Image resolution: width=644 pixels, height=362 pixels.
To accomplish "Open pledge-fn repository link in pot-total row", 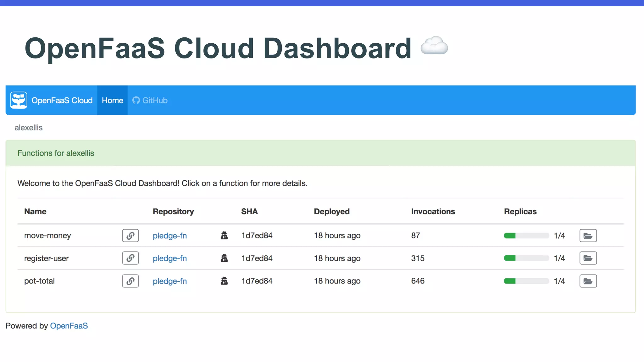I will pyautogui.click(x=170, y=281).
